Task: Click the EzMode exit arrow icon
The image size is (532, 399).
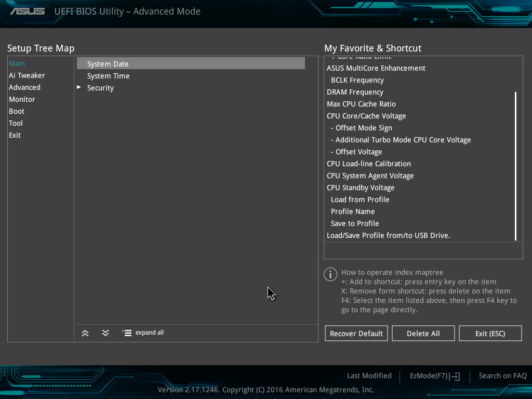Action: (455, 376)
